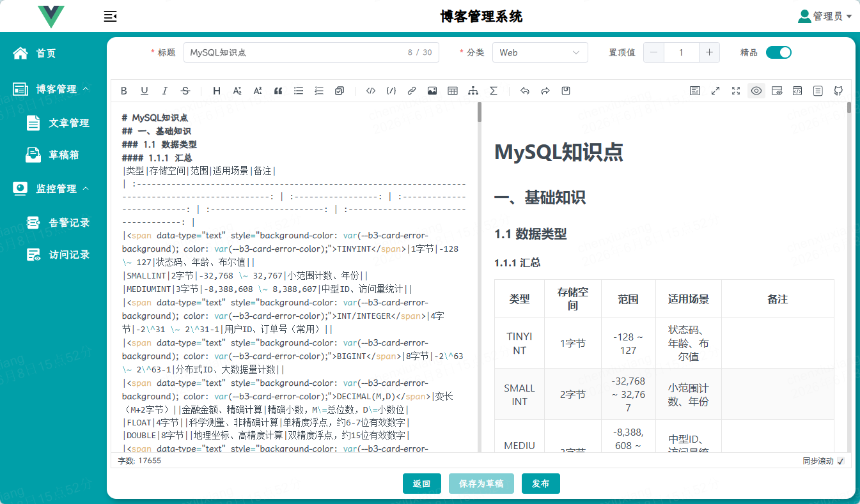Click the undo arrow icon
The height and width of the screenshot is (504, 860).
tap(525, 91)
